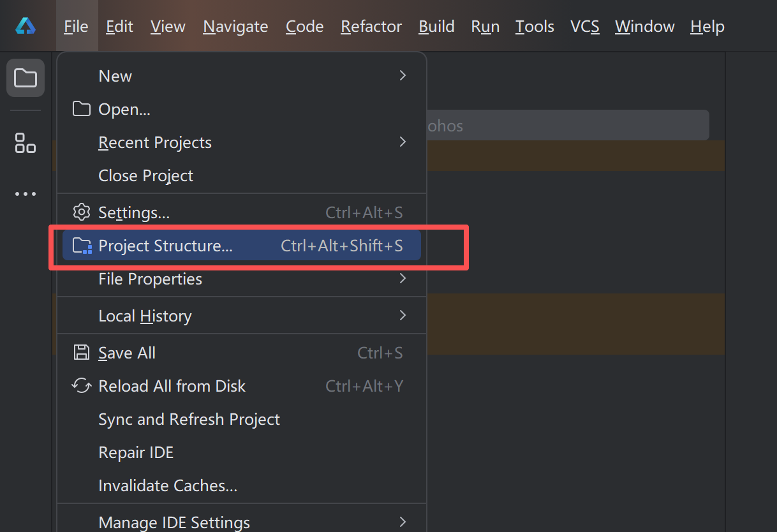
Task: Click the search field showing 'ohos'
Action: (x=568, y=125)
